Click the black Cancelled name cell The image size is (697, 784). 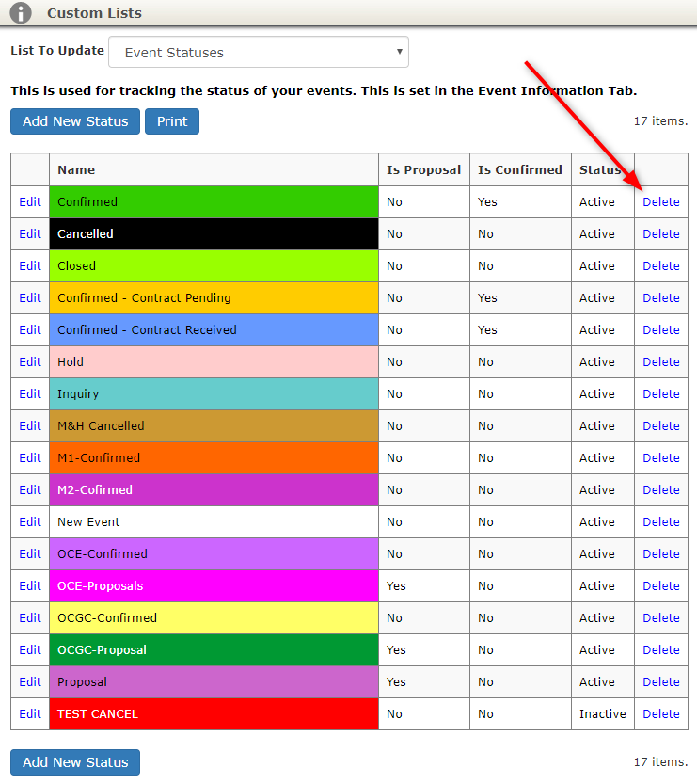(x=214, y=234)
